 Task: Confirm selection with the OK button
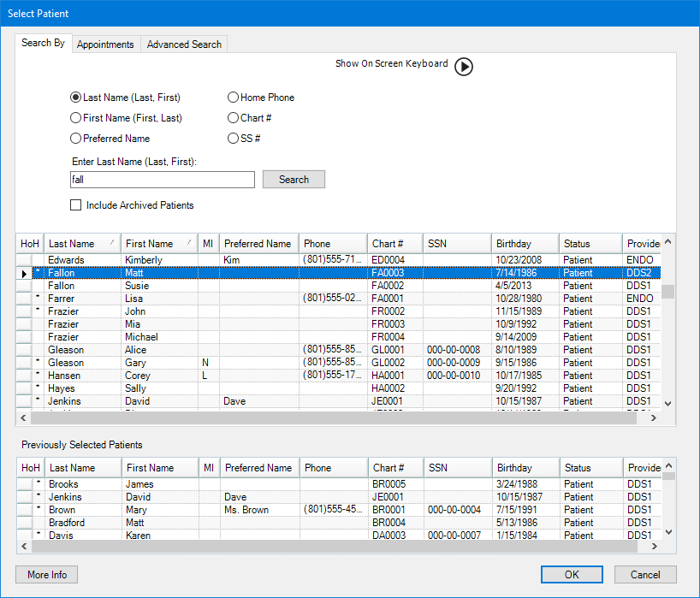click(x=572, y=575)
